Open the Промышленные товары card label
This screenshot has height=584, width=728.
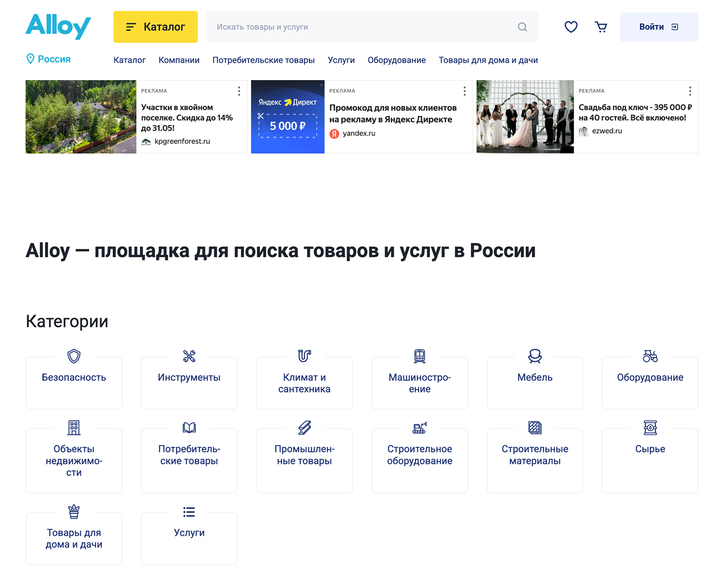coord(305,455)
